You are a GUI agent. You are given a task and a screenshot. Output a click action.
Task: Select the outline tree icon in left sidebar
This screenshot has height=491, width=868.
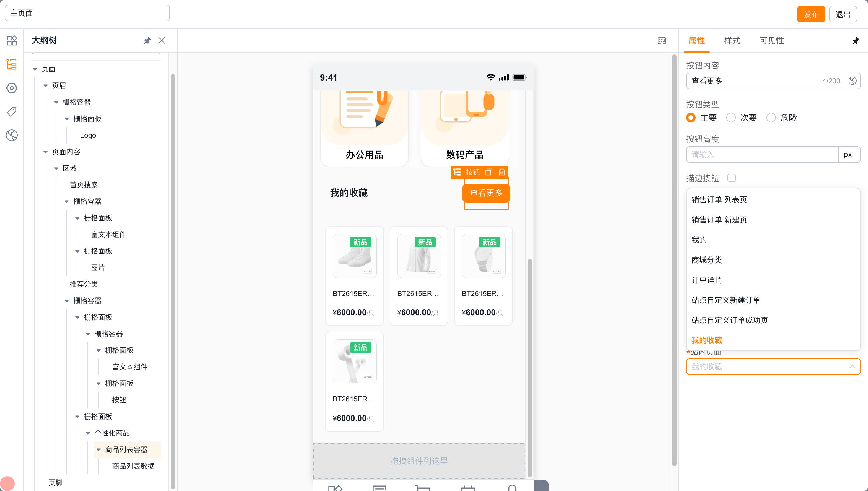click(x=12, y=64)
